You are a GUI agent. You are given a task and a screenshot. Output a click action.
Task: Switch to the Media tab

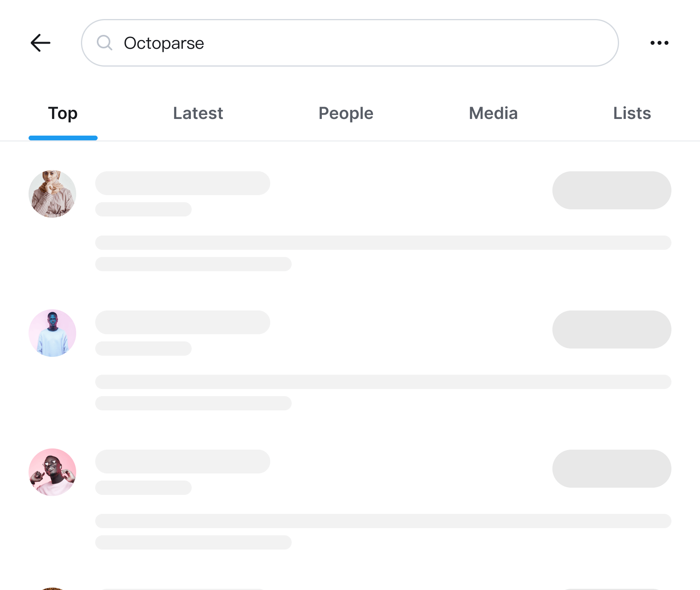coord(493,113)
